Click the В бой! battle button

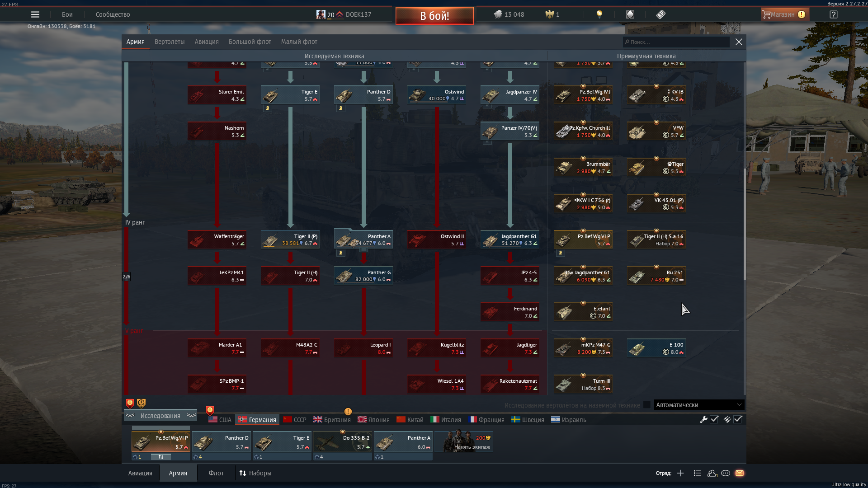click(x=434, y=16)
